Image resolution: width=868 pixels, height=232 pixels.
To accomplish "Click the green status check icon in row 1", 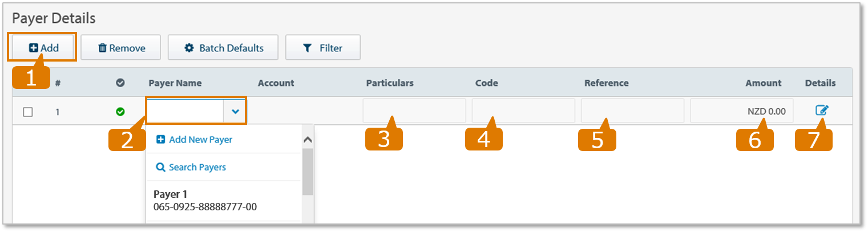I will point(120,112).
